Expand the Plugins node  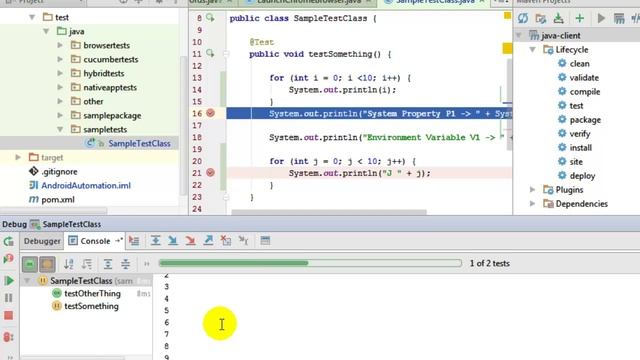point(533,189)
